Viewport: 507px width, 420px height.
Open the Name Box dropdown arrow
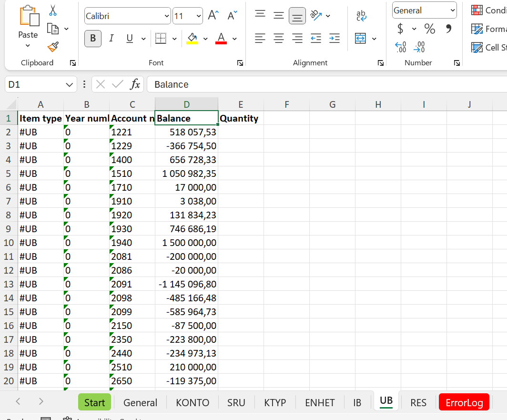point(68,85)
